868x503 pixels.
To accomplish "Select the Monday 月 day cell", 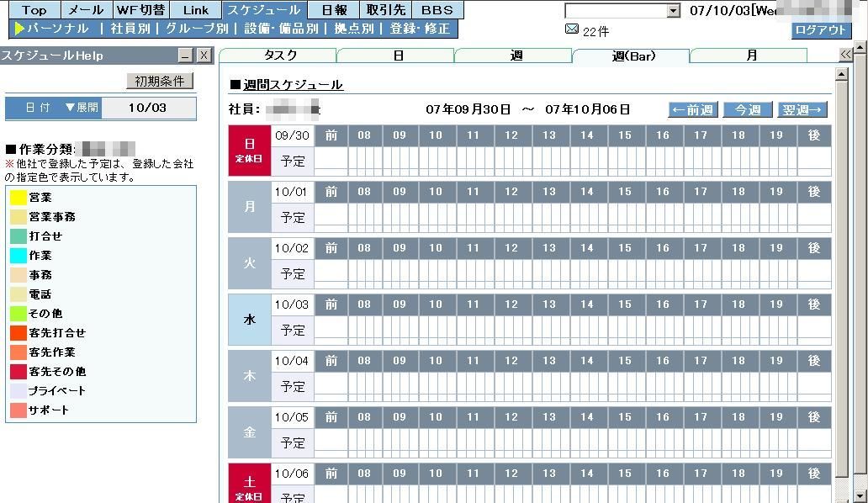I will coord(250,207).
